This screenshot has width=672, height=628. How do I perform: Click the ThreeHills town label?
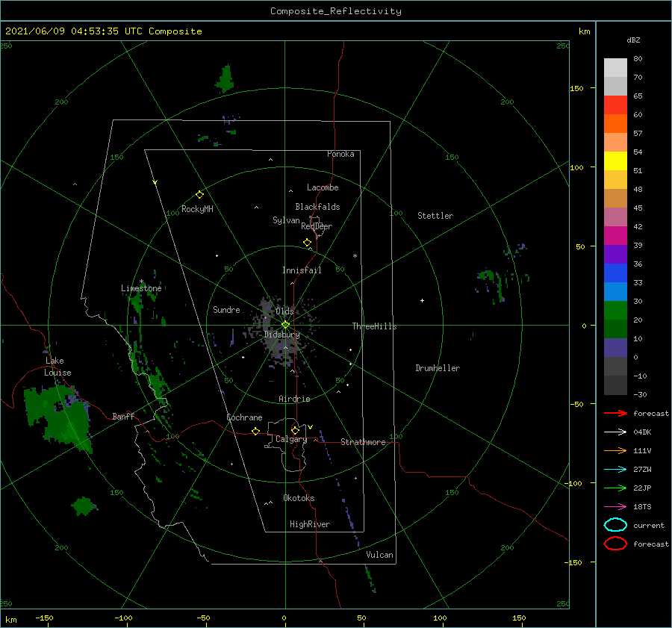coord(374,326)
